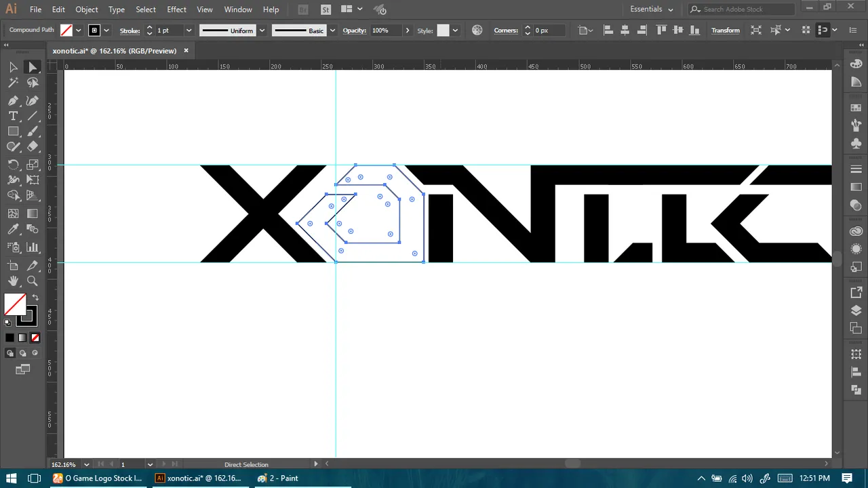The image size is (868, 488).
Task: Close the xonotic.ai document tab
Action: click(186, 51)
